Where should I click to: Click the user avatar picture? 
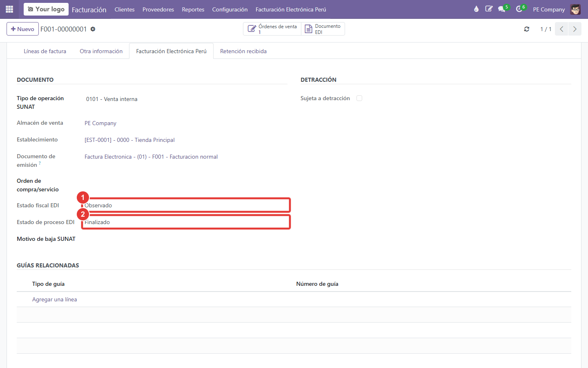[x=575, y=9]
